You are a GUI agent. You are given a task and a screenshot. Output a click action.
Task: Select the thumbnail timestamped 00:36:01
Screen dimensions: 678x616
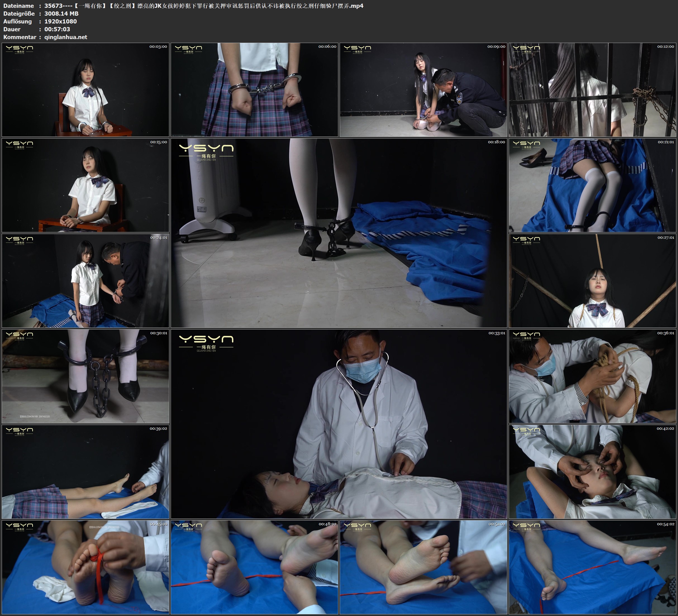coord(593,376)
